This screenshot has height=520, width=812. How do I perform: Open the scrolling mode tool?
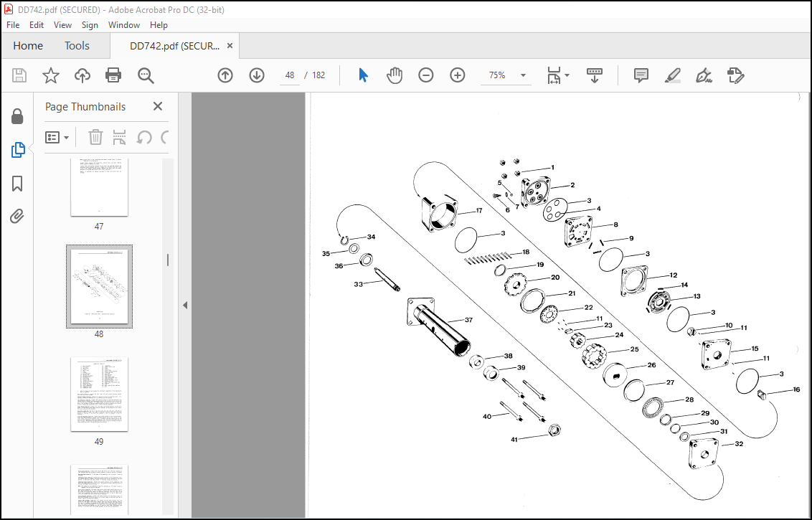pos(595,75)
